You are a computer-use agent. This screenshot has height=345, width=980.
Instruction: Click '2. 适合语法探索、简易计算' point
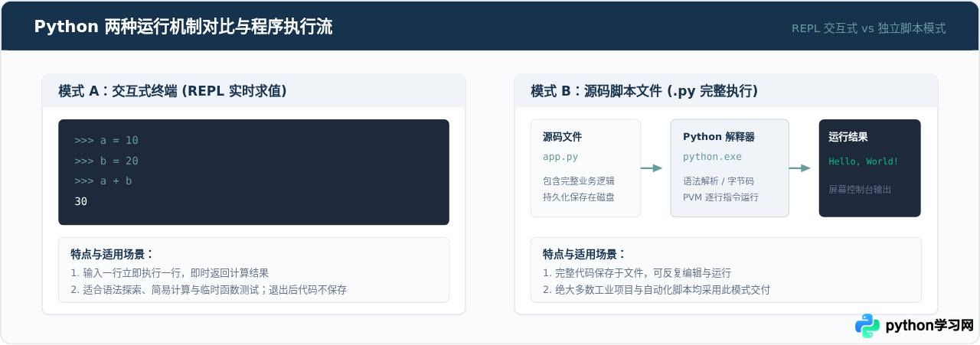click(x=209, y=290)
